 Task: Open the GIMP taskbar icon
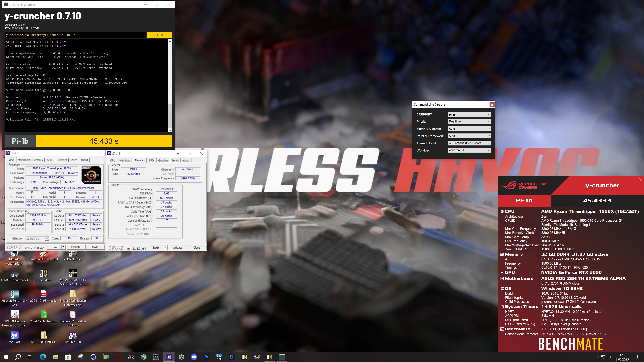coord(257,357)
